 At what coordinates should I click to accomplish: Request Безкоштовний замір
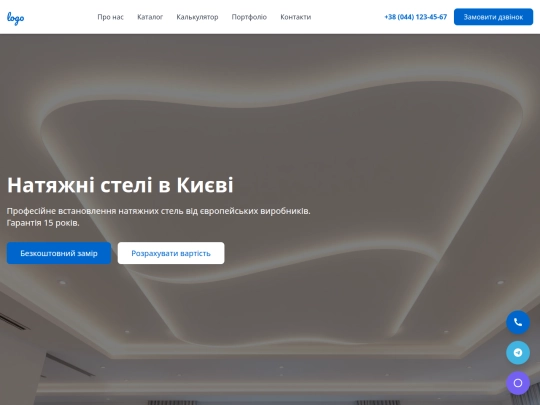coord(59,253)
